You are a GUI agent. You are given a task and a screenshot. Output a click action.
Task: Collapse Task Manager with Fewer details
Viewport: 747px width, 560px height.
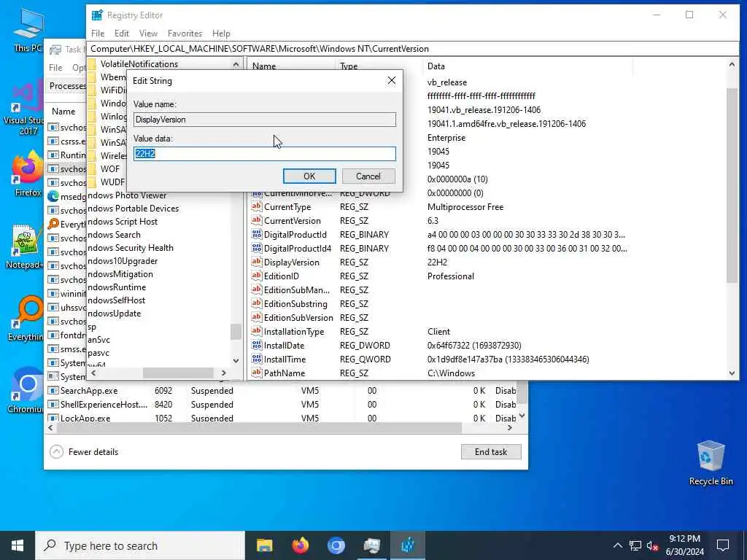click(84, 452)
